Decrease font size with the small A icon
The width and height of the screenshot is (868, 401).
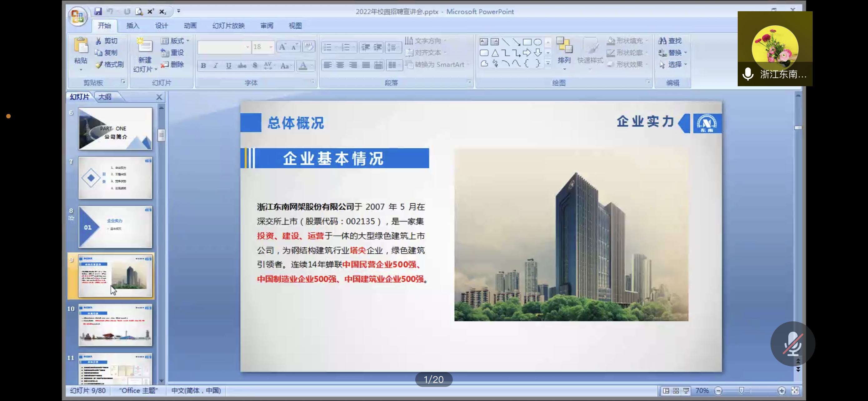(295, 47)
